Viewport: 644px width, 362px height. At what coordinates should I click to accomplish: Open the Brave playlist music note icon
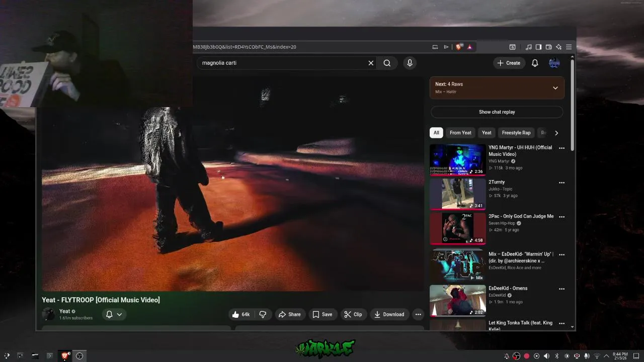528,47
